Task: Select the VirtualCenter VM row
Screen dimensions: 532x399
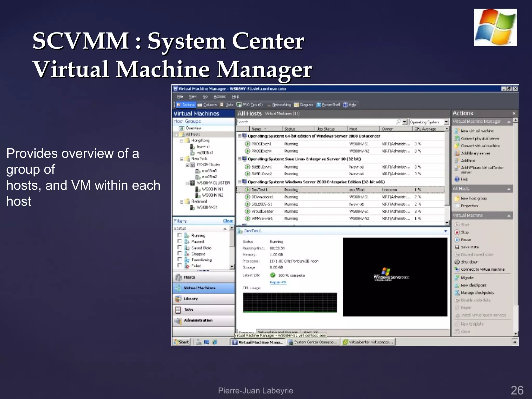Action: [x=341, y=211]
